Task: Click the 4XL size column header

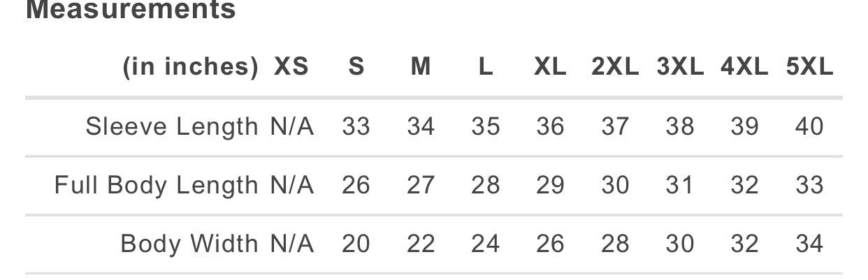Action: click(x=744, y=67)
